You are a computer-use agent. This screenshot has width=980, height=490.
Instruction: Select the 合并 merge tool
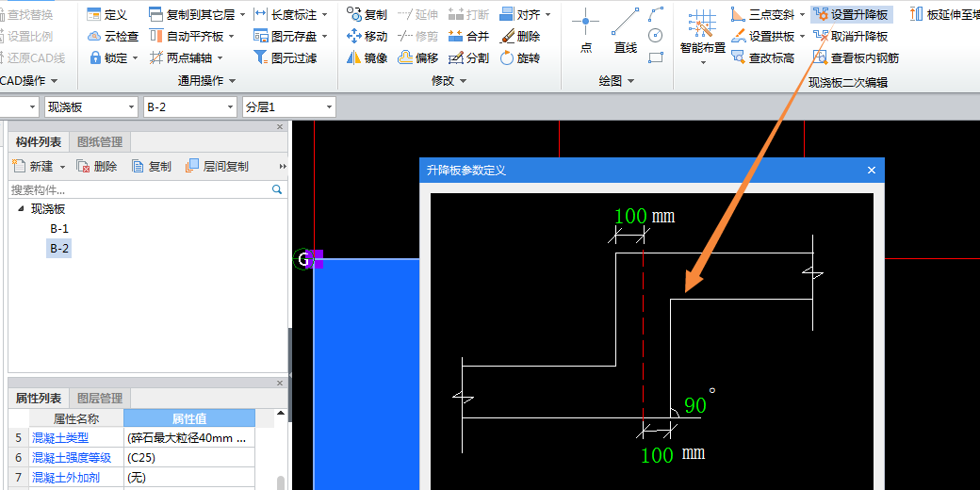468,36
